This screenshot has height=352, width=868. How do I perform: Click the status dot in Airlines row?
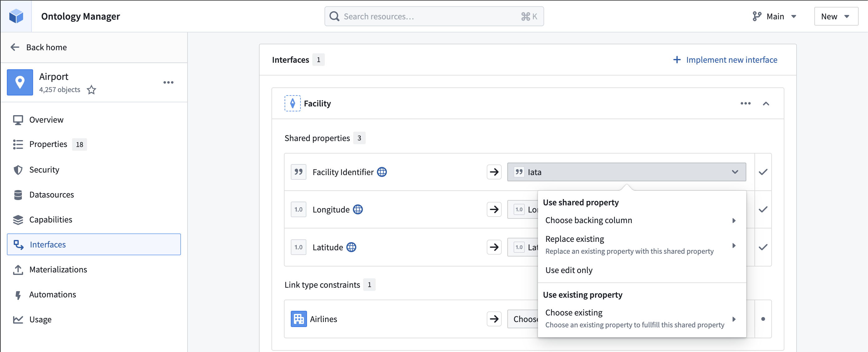tap(763, 319)
